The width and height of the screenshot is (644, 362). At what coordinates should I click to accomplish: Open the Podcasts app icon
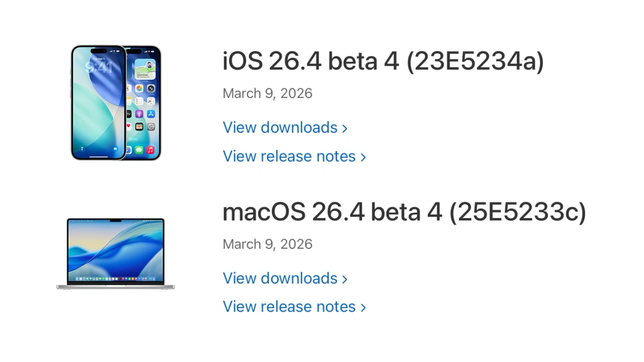click(x=139, y=114)
